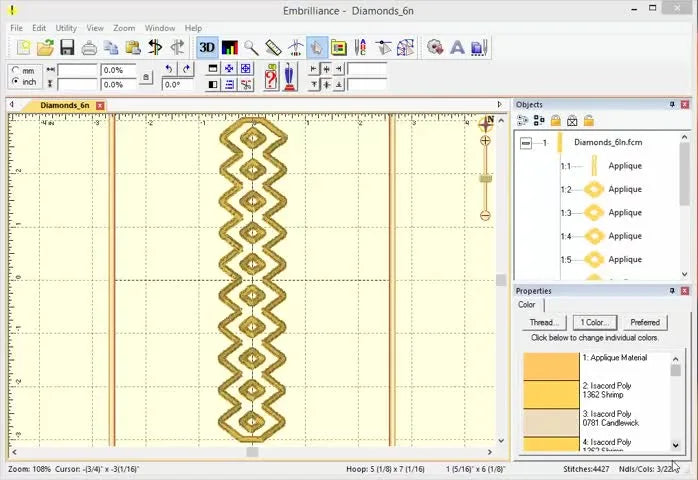The height and width of the screenshot is (480, 698).
Task: Zoom in with the canvas plus button
Action: (x=485, y=141)
